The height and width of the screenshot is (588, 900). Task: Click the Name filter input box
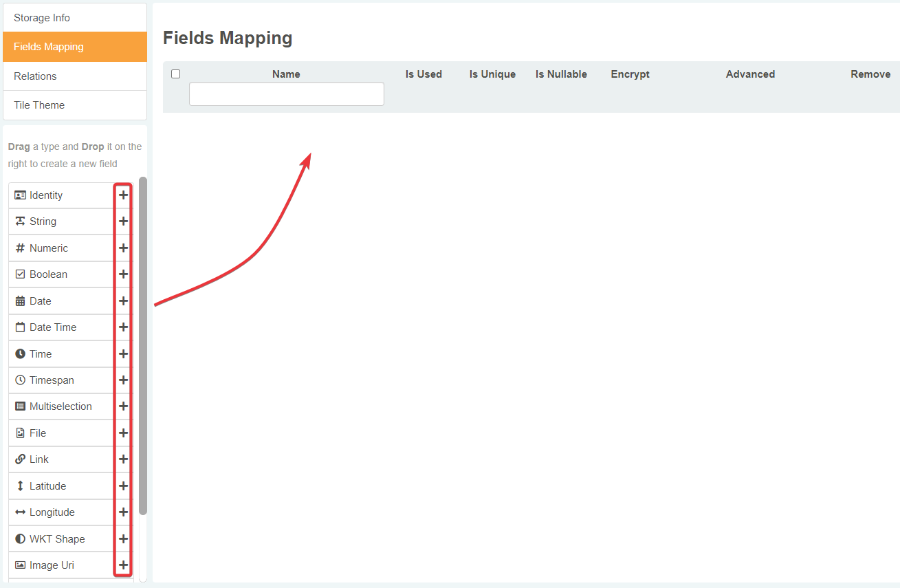tap(286, 94)
